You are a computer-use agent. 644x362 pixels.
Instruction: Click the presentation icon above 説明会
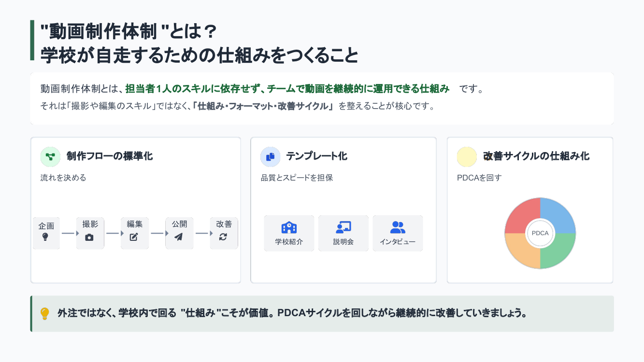(343, 227)
